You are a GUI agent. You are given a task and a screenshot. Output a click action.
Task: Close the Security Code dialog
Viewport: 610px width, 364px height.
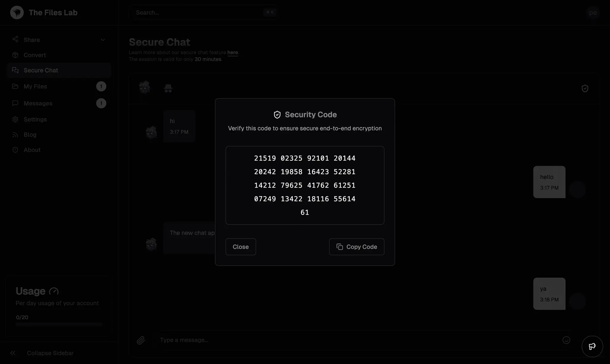click(x=240, y=246)
